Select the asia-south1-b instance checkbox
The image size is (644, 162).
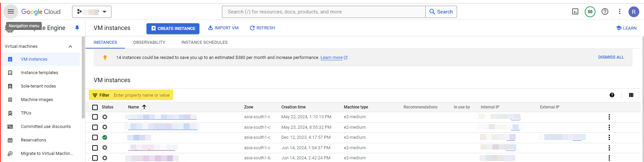tap(95, 158)
